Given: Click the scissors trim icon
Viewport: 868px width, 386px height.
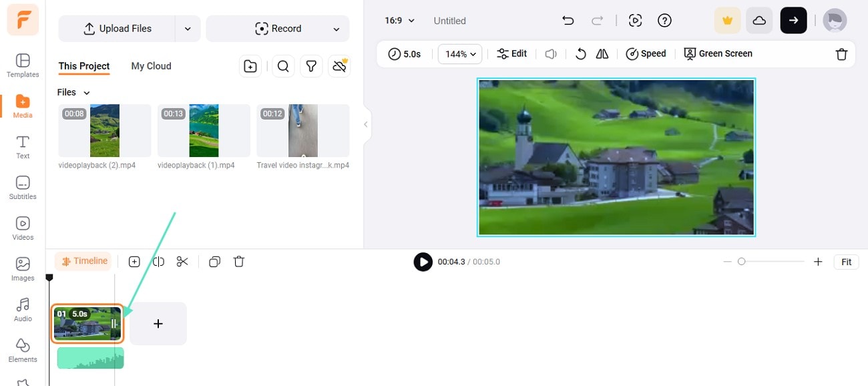Looking at the screenshot, I should point(182,262).
